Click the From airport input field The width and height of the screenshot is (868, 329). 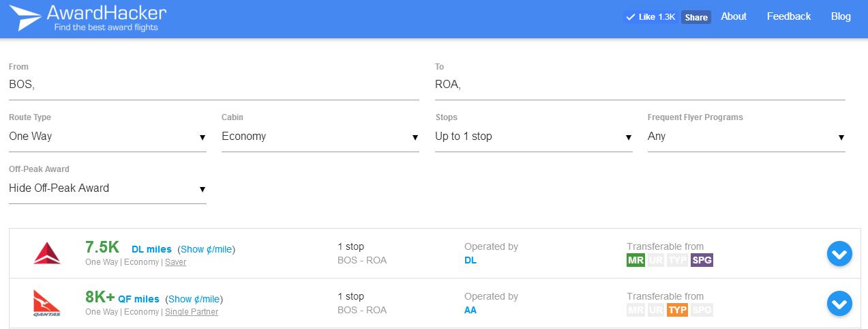click(214, 85)
